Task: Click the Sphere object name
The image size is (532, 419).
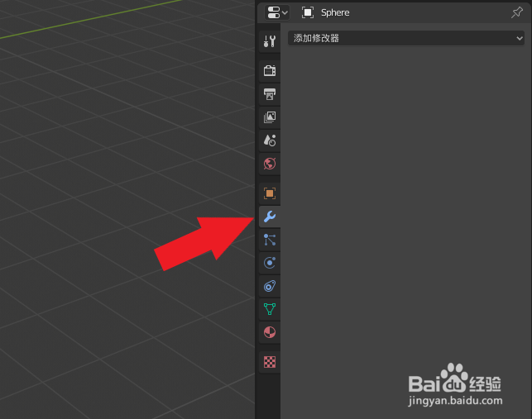Action: (335, 13)
